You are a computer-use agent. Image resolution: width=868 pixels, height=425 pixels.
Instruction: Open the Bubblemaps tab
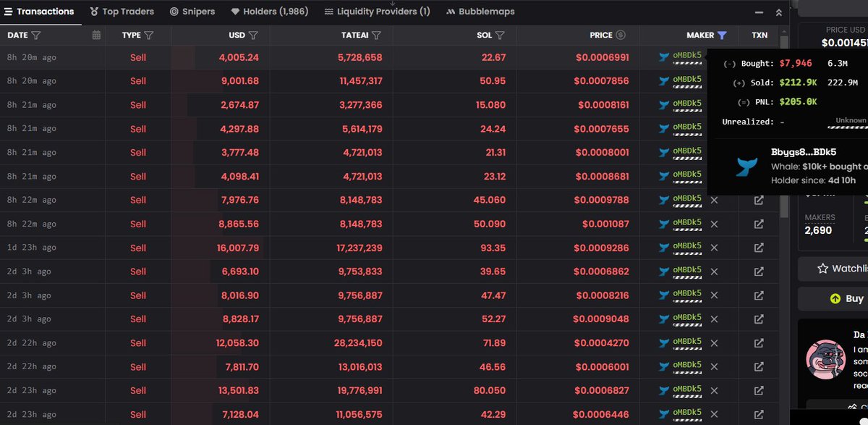[480, 12]
